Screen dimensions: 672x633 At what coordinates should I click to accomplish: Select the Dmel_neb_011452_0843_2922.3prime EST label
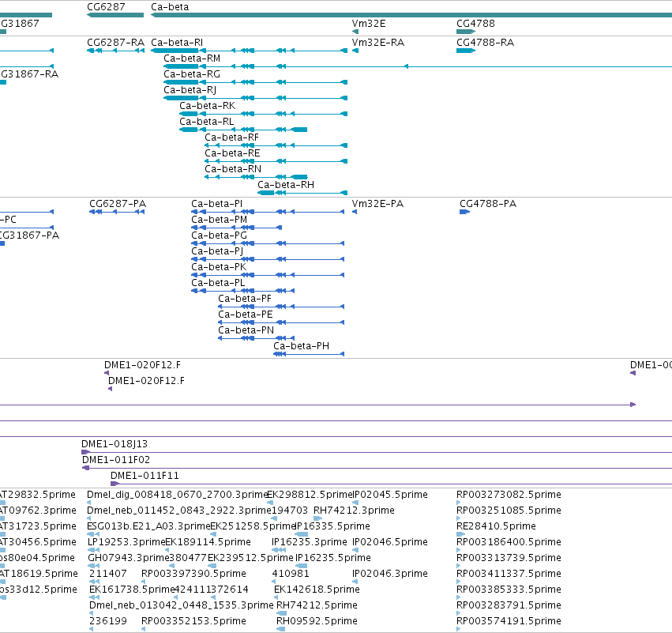(x=179, y=511)
